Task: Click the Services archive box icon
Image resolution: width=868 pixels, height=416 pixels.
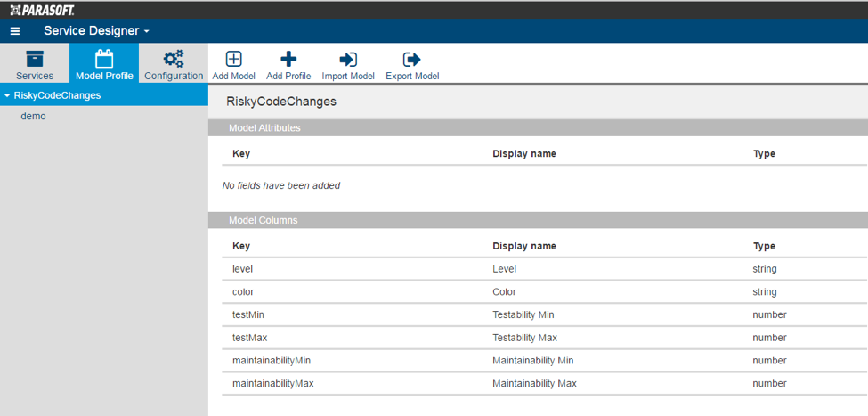Action: [x=35, y=59]
